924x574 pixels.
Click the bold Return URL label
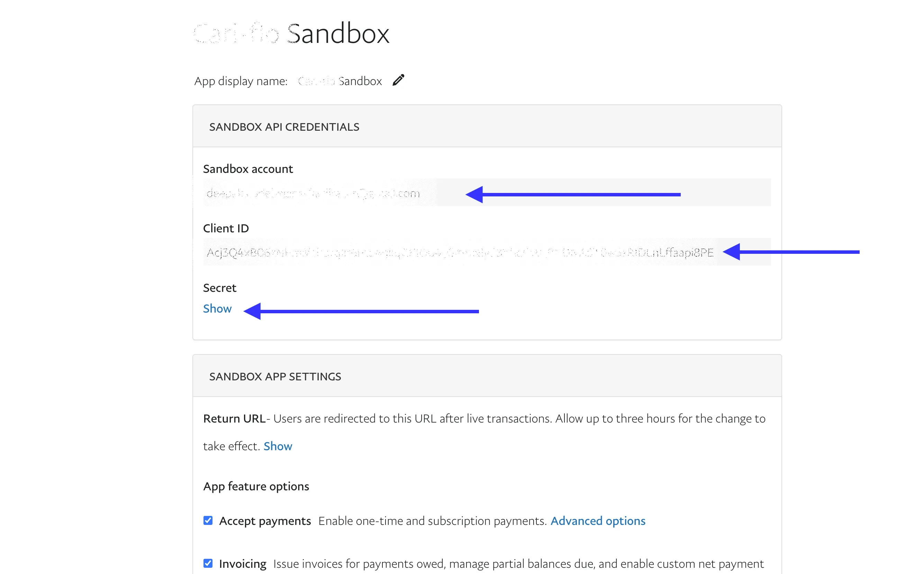(234, 419)
